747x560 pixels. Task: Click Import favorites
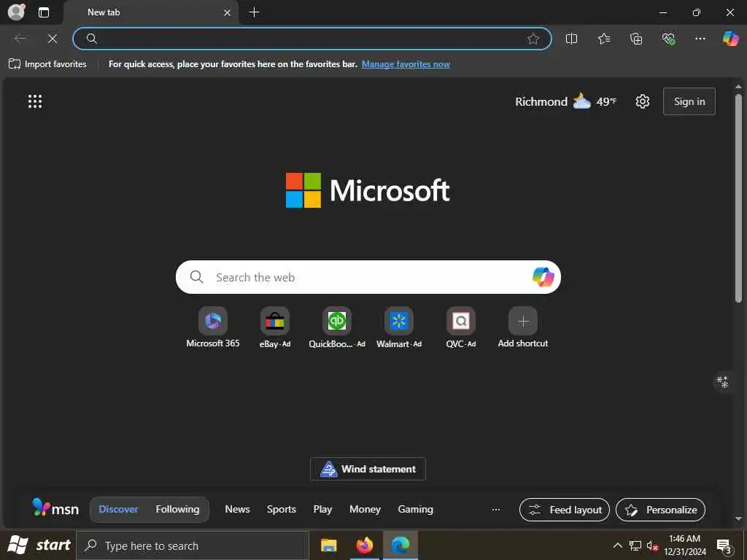pyautogui.click(x=47, y=64)
